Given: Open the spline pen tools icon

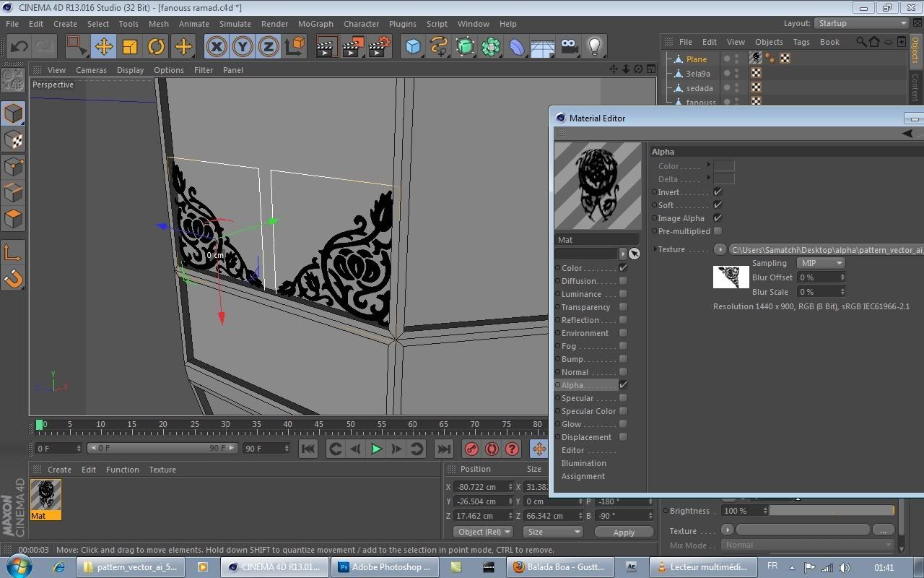Looking at the screenshot, I should 439,46.
